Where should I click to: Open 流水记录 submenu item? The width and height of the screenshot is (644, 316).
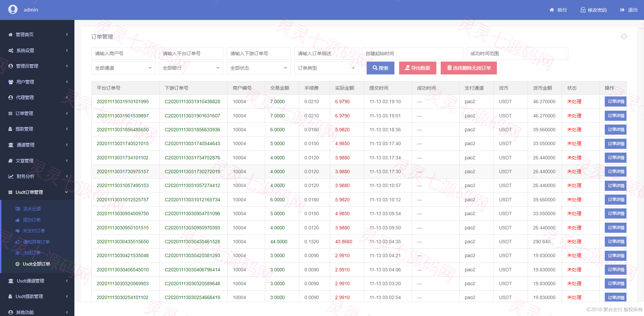(x=32, y=209)
